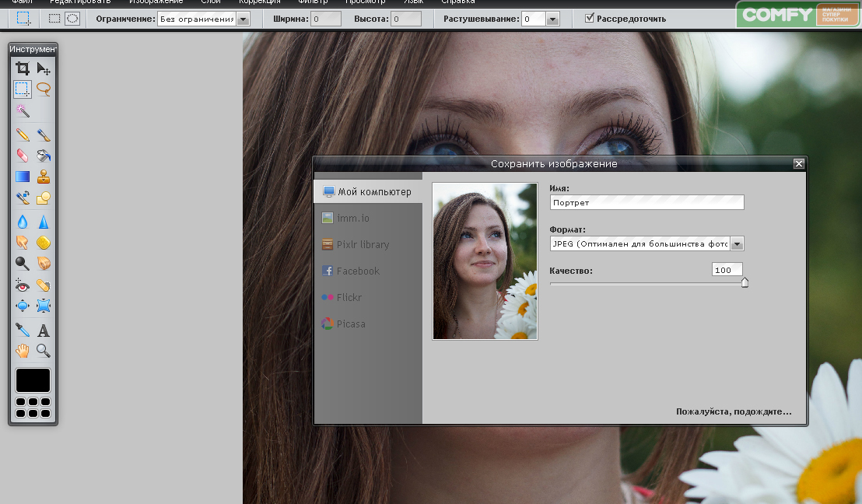The height and width of the screenshot is (504, 862).
Task: Toggle the Рассредоточить checkbox
Action: coord(590,18)
